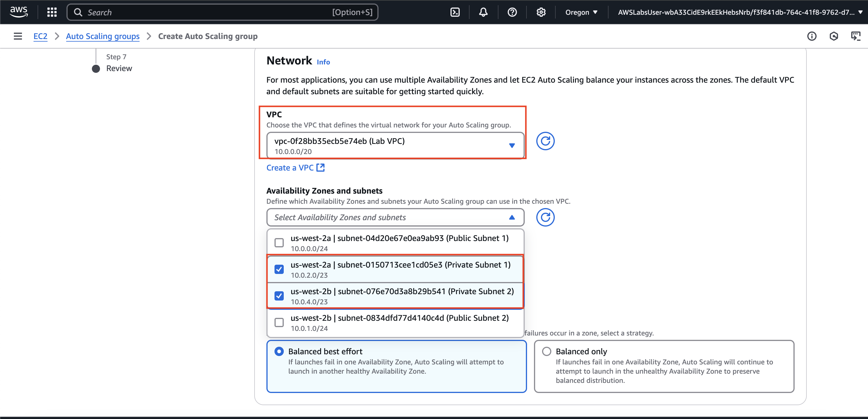Open the AWS CloudShell icon
This screenshot has width=868, height=419.
point(455,12)
